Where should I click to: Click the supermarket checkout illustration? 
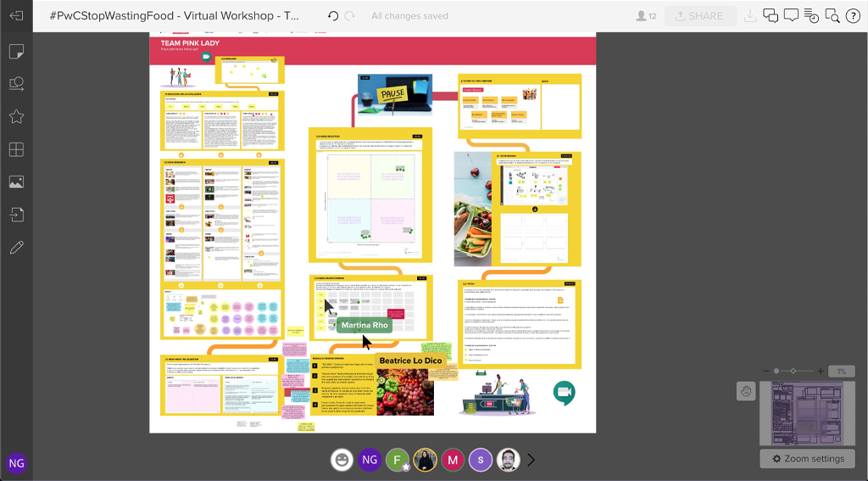(x=498, y=394)
